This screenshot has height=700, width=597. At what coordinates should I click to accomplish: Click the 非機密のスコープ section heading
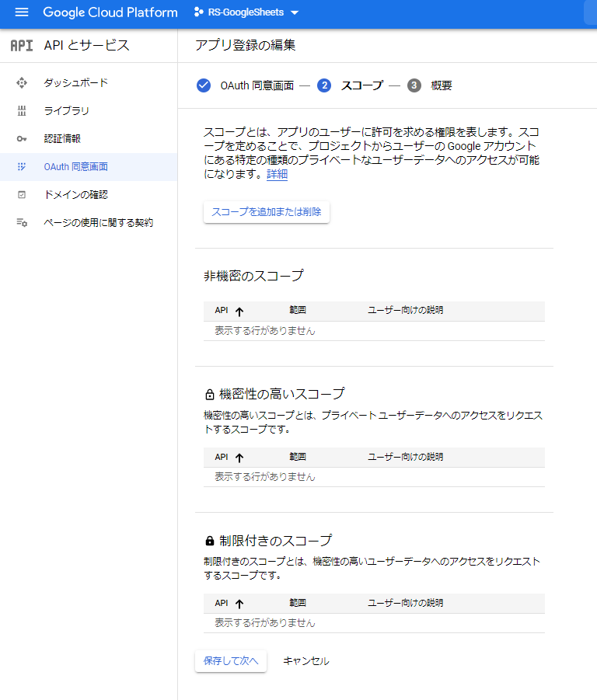coord(253,276)
